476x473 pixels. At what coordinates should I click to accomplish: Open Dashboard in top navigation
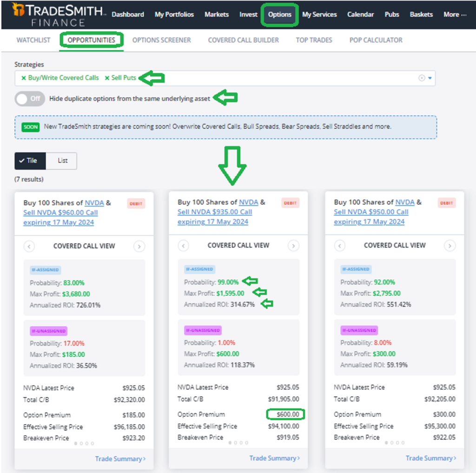[x=128, y=14]
